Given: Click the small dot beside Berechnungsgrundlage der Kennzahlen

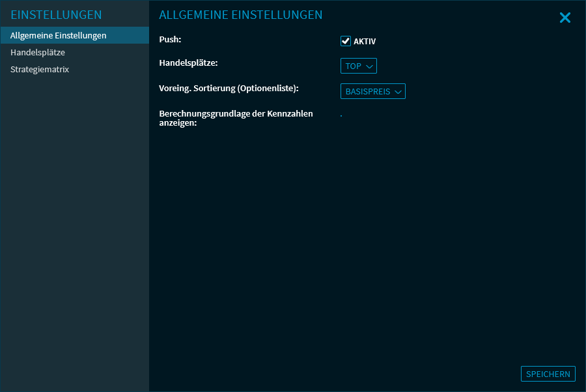Looking at the screenshot, I should coord(341,116).
